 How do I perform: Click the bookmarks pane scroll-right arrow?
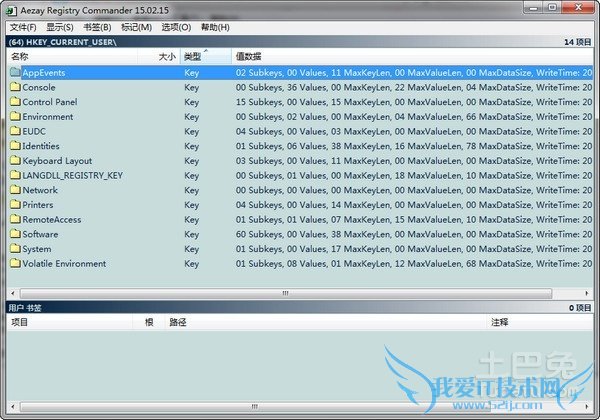point(587,406)
